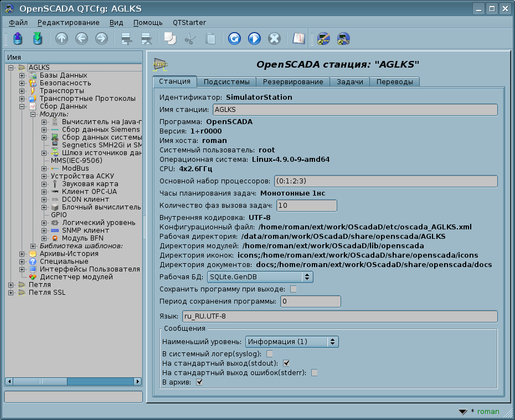Click the copy item toolbar icon

[170, 39]
